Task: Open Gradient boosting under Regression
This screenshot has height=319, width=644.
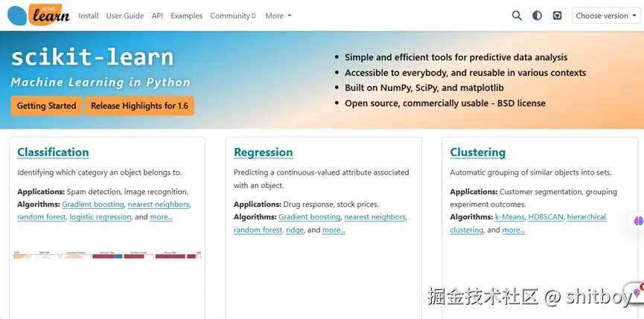Action: [309, 217]
